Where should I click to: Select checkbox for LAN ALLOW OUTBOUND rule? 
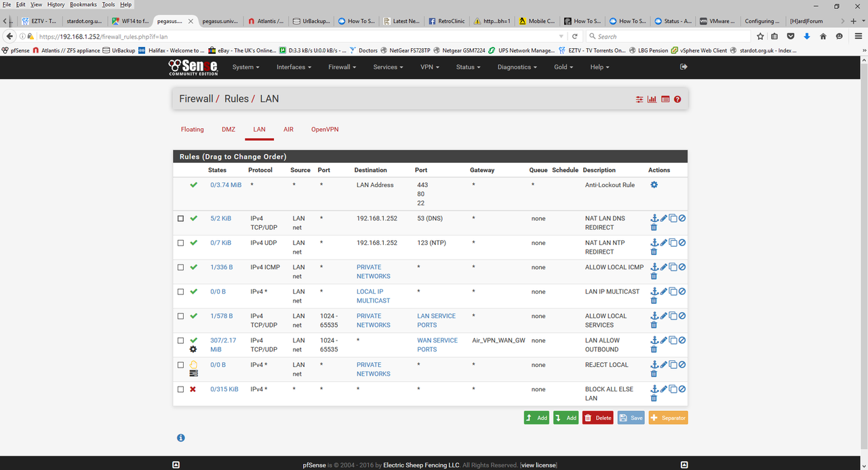coord(181,341)
